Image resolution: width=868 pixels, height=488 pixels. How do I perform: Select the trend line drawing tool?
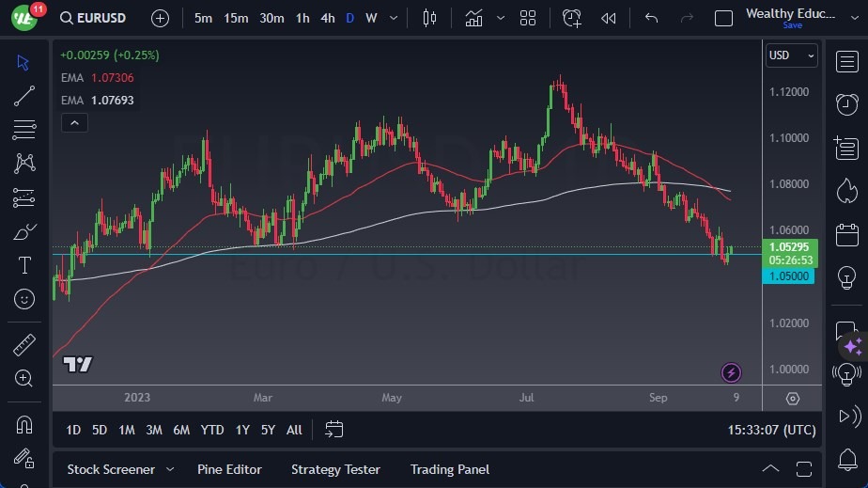click(x=24, y=95)
